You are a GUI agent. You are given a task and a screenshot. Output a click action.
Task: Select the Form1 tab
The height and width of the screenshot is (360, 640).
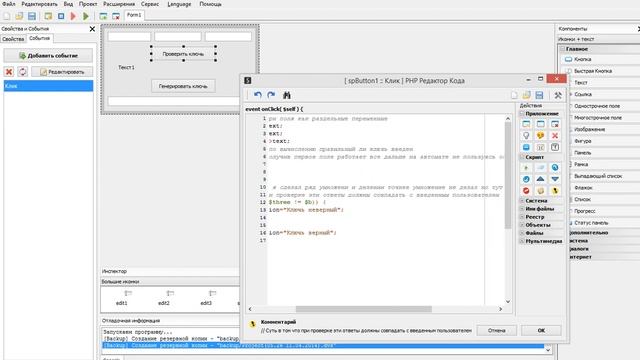[x=134, y=15]
